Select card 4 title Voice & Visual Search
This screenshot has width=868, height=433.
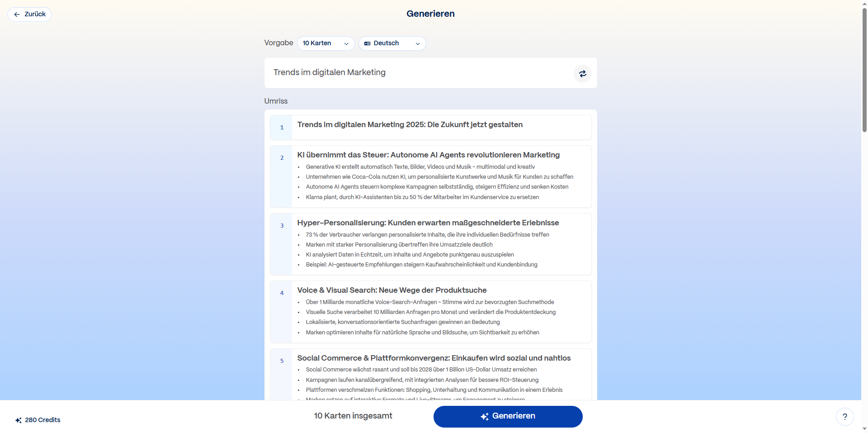[x=392, y=290]
